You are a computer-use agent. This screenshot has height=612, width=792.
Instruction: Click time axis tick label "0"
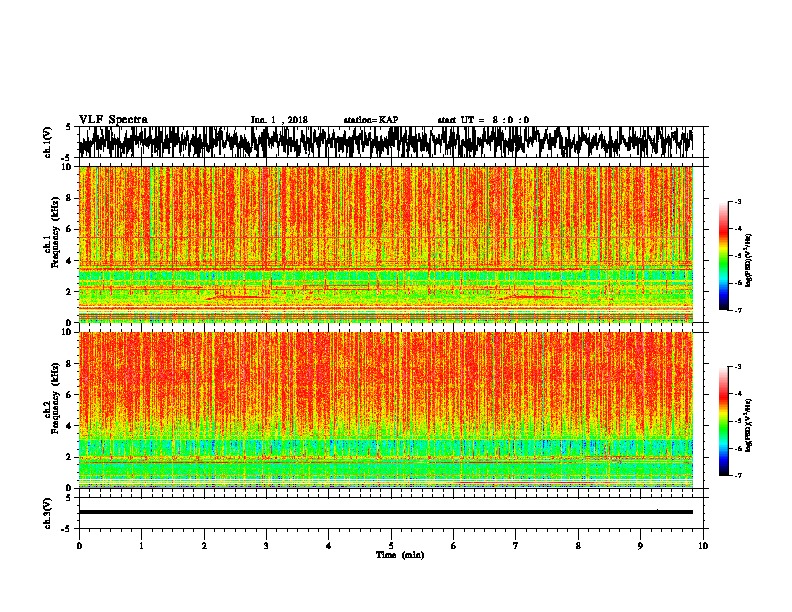point(79,546)
